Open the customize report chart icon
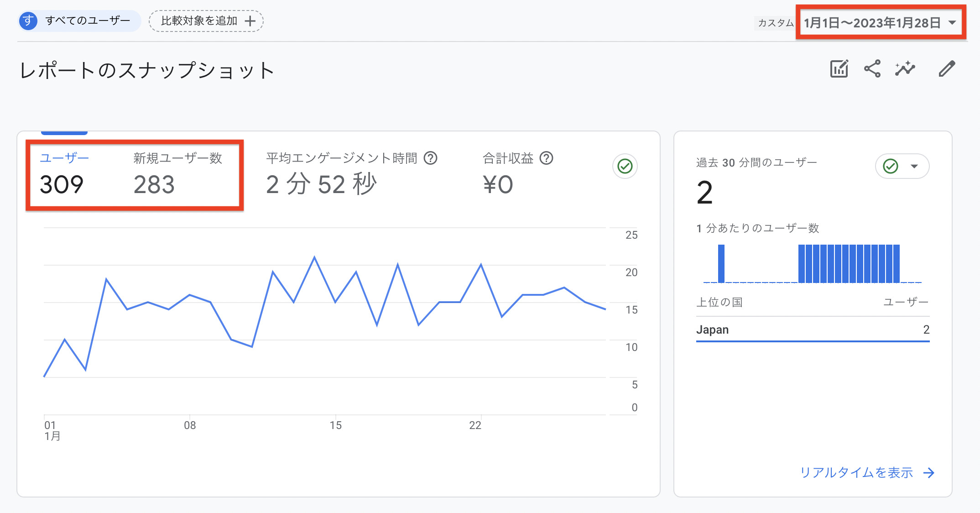 (x=839, y=69)
